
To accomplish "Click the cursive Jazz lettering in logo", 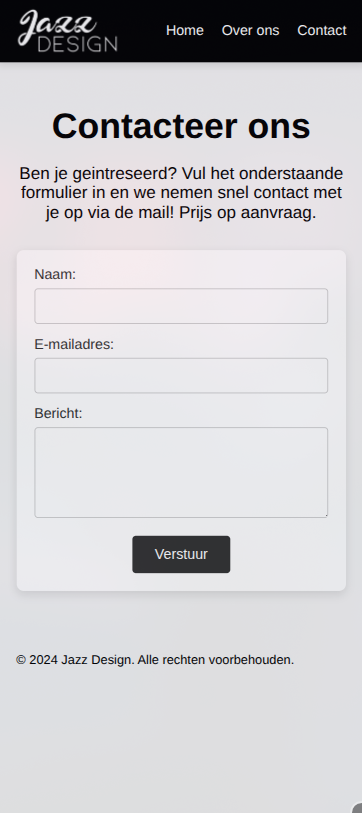I will (57, 26).
